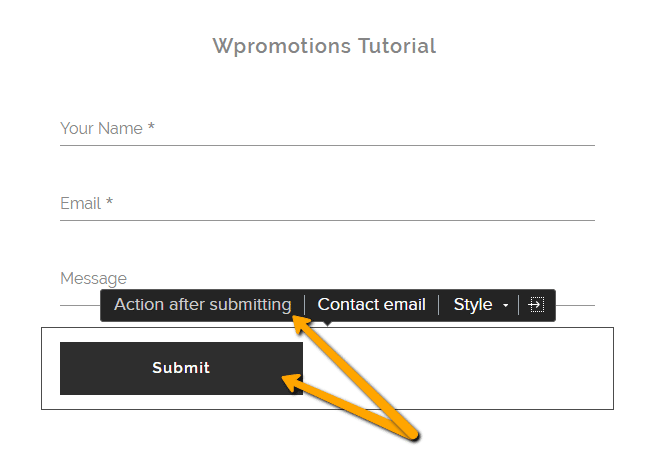Click the required asterisk after Email
This screenshot has height=459, width=653.
[x=109, y=201]
